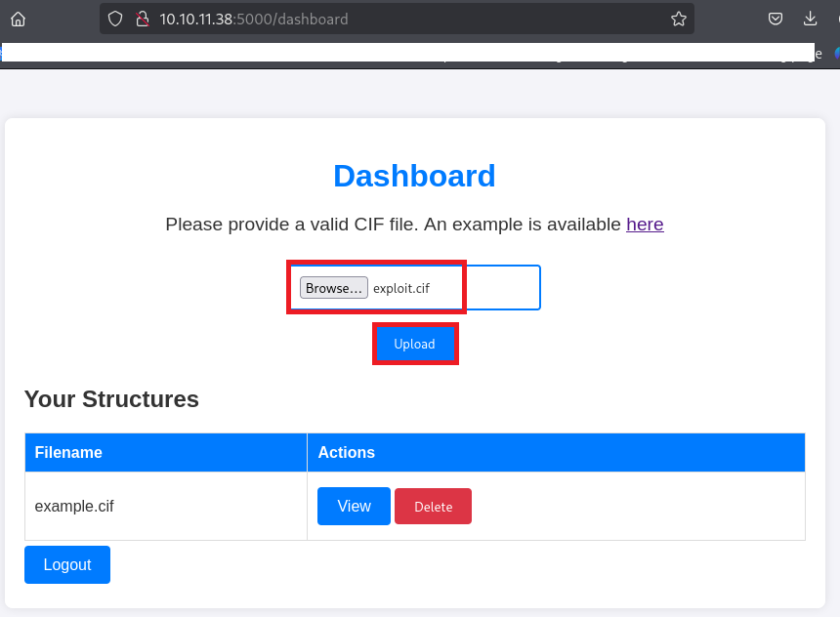Click the insecure connection padlock icon
The height and width of the screenshot is (617, 840).
(141, 19)
